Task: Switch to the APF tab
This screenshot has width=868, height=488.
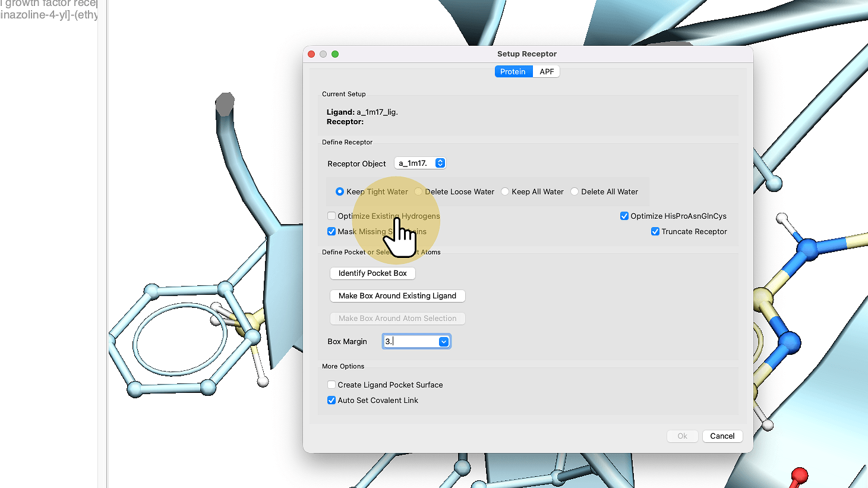Action: tap(547, 71)
